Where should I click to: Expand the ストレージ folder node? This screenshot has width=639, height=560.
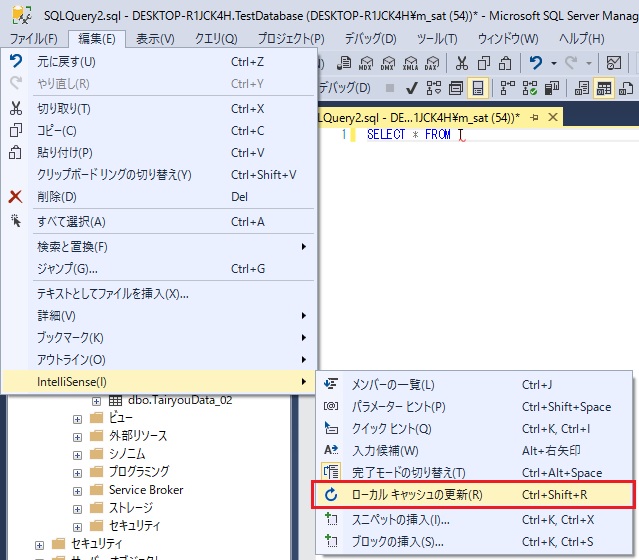[77, 509]
